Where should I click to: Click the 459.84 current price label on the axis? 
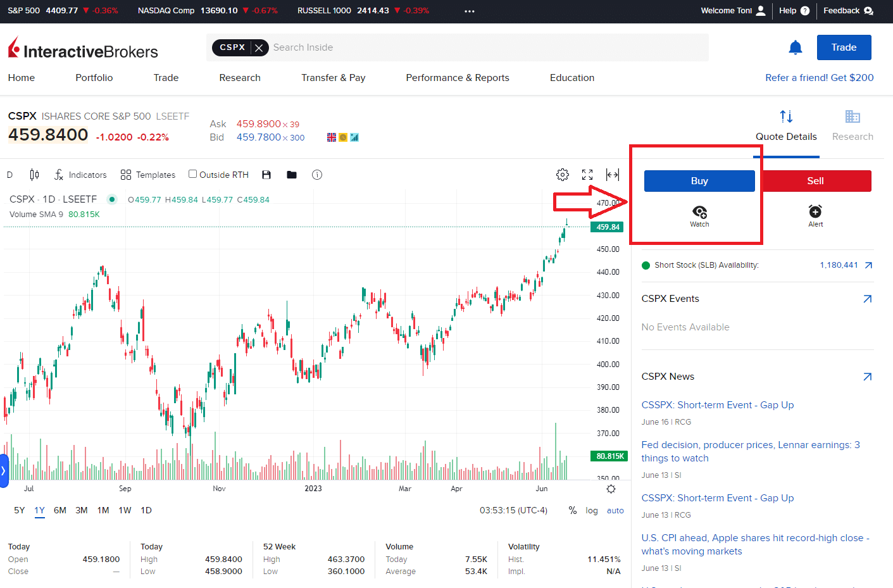pos(608,227)
